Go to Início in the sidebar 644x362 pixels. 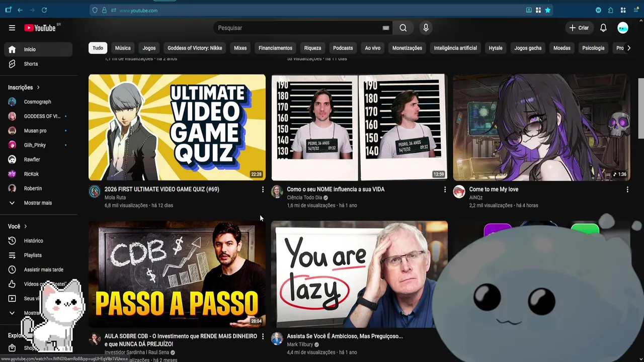[38, 49]
